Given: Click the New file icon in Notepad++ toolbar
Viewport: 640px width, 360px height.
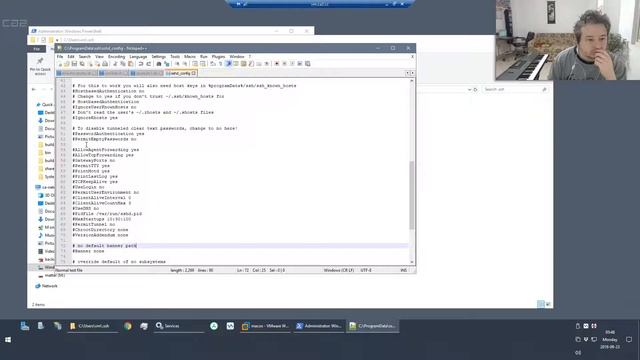Looking at the screenshot, I should pos(60,64).
